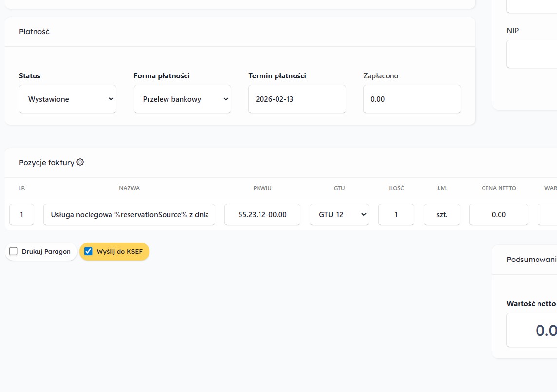Image resolution: width=557 pixels, height=392 pixels.
Task: Click the CENA NETTO column header
Action: pos(499,188)
